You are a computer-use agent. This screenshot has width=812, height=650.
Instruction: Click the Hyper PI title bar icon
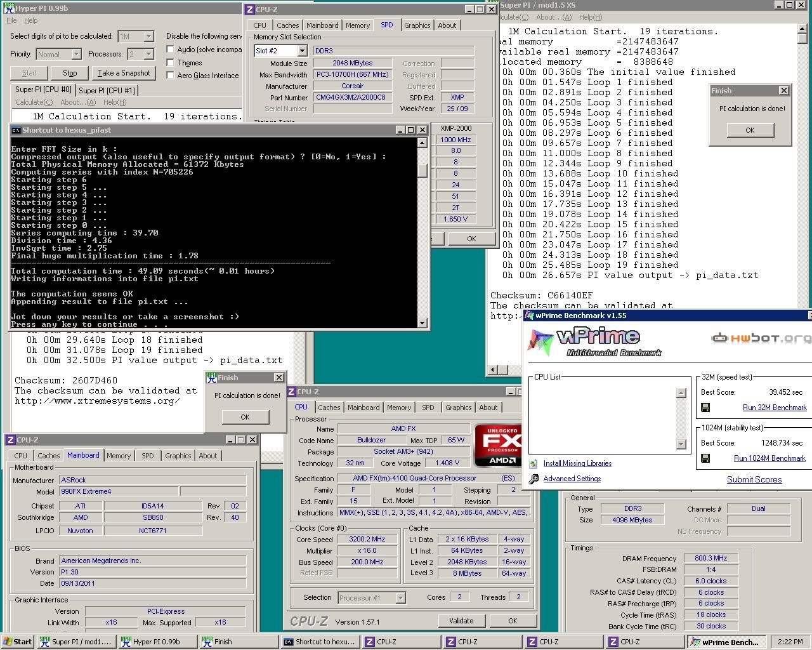point(9,8)
